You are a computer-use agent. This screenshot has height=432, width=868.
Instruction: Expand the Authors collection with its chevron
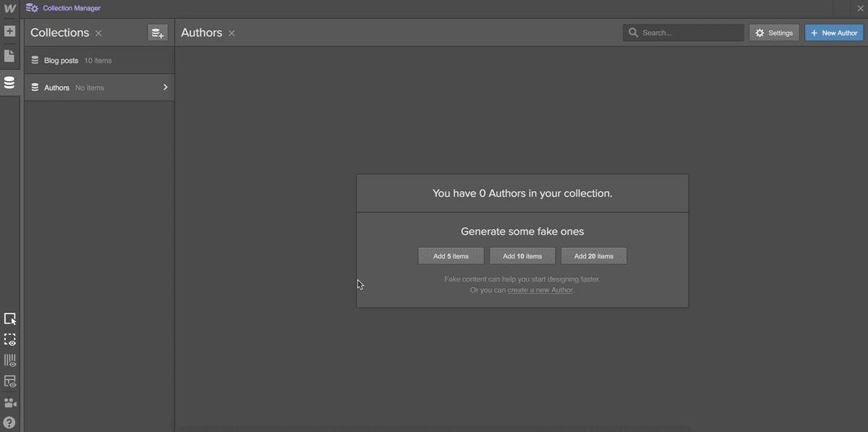[x=165, y=87]
